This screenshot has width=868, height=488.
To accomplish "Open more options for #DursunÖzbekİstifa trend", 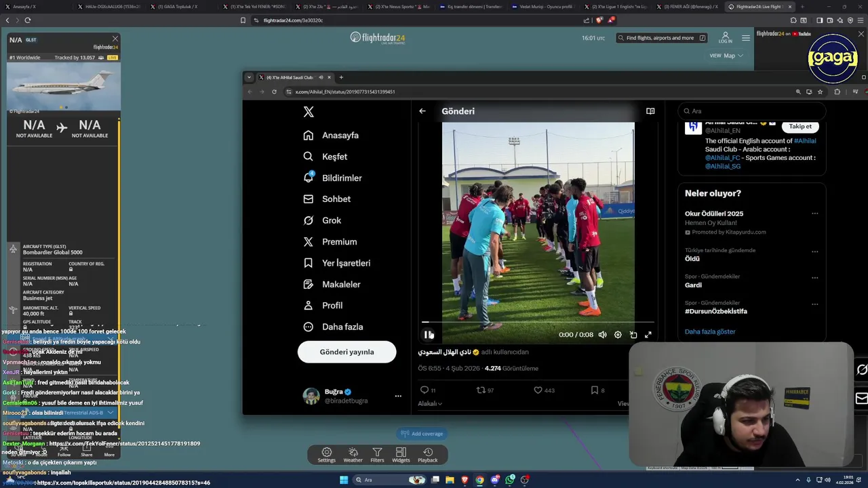I will [x=814, y=304].
